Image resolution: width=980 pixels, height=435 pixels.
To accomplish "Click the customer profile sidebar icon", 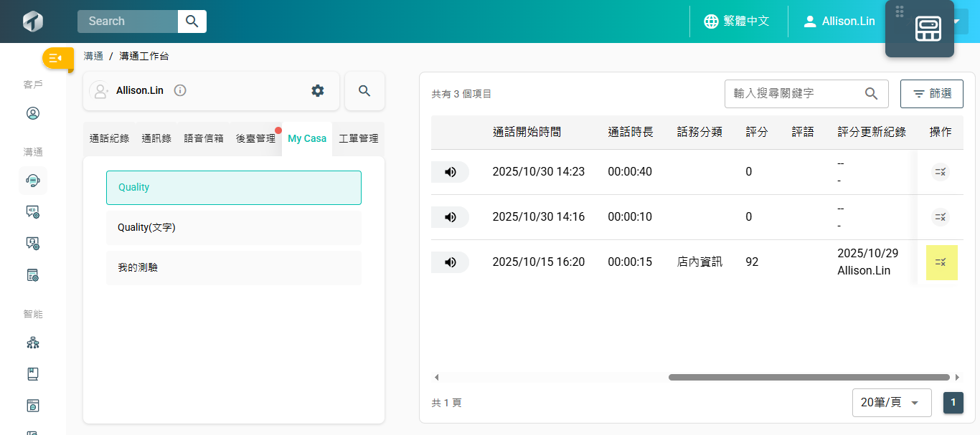I will click(x=32, y=113).
